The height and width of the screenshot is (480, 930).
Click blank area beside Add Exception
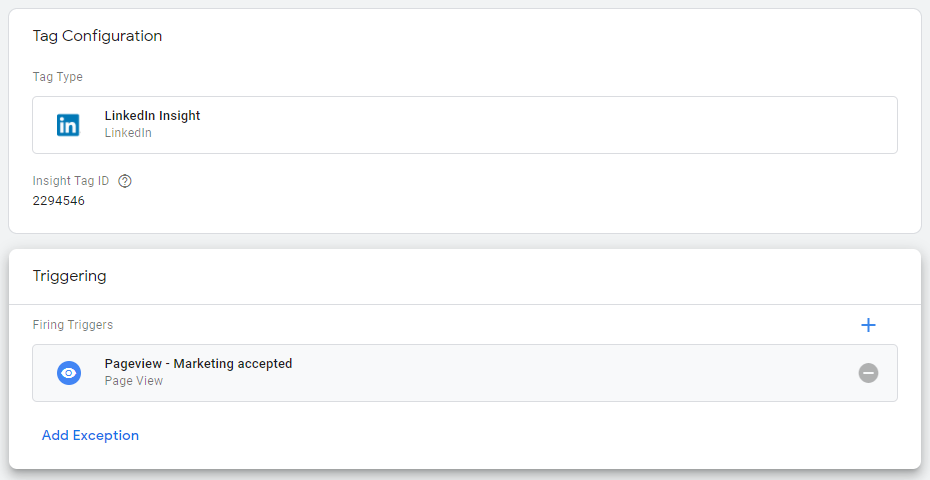[x=500, y=435]
